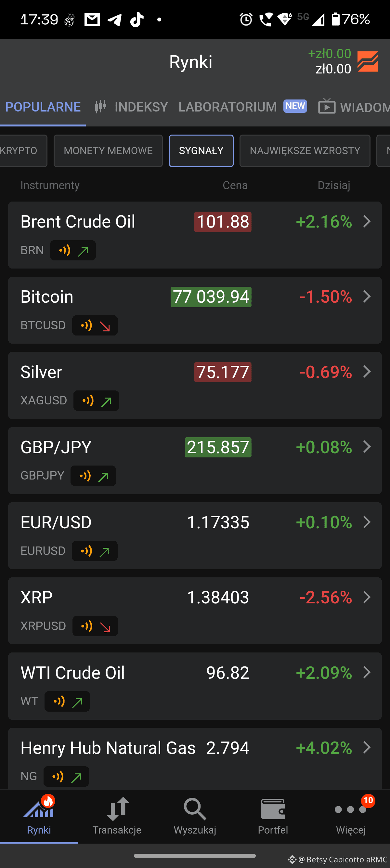Select the SYGNAŁY filter chip
Image resolution: width=390 pixels, height=868 pixels.
pyautogui.click(x=201, y=151)
